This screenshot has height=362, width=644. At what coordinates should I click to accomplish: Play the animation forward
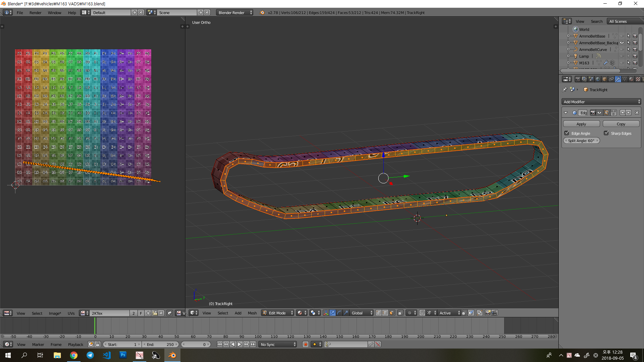[x=239, y=344]
